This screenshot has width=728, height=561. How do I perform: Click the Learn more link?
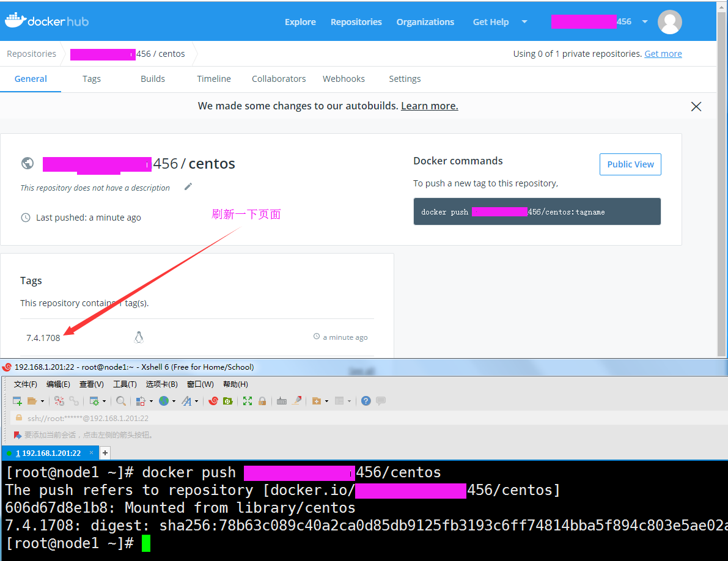click(430, 106)
